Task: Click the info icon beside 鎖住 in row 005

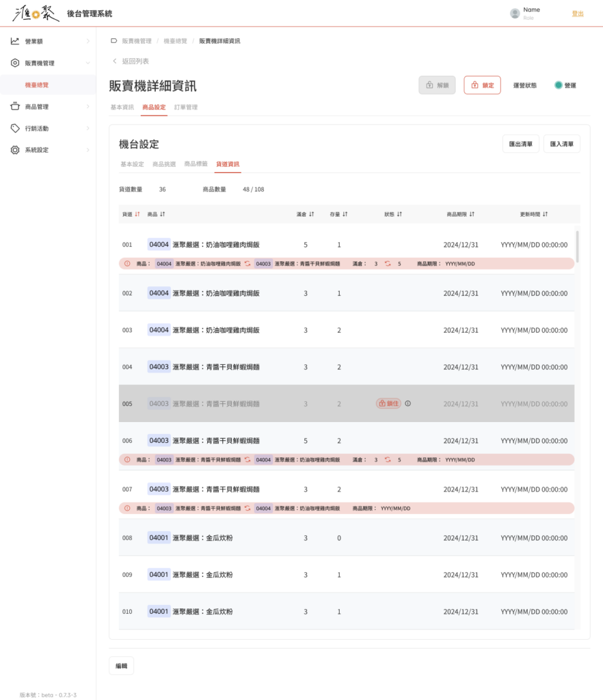Action: [x=408, y=403]
